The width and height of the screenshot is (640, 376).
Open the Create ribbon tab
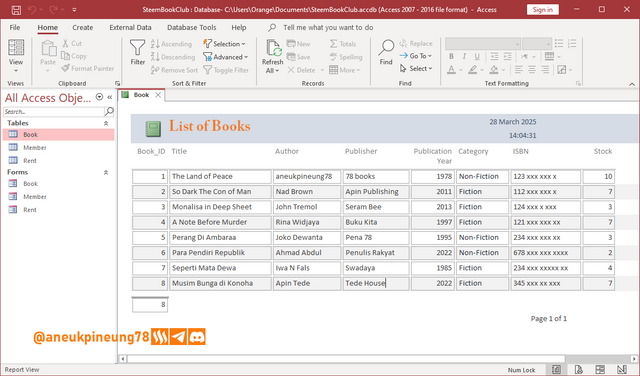coord(83,27)
